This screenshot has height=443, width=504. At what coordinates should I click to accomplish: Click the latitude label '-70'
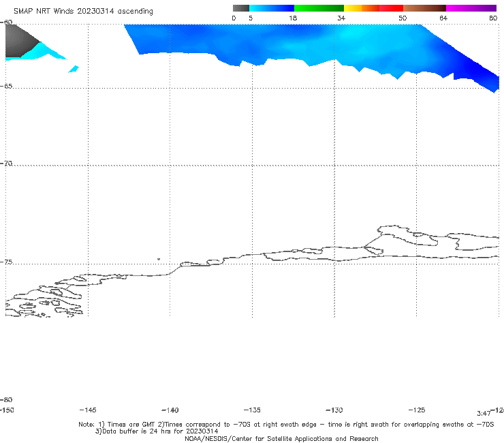6,164
